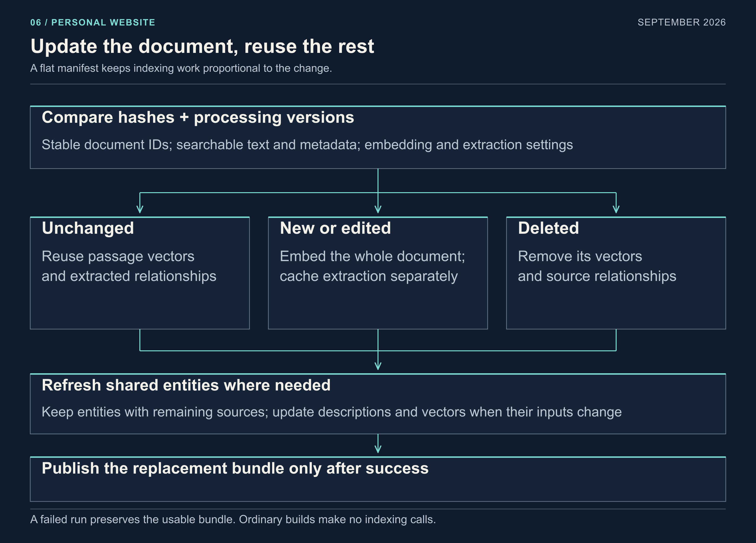Click the 'Remove its vectors' text
The width and height of the screenshot is (756, 543).
pyautogui.click(x=580, y=257)
